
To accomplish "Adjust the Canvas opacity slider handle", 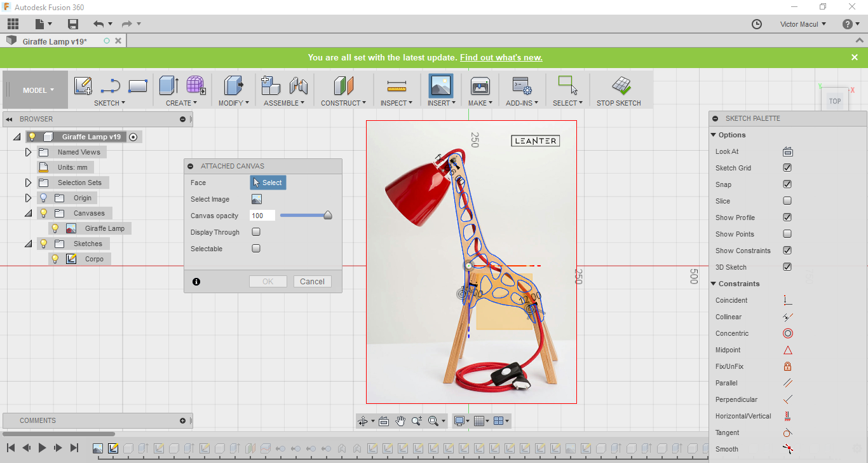I will (328, 216).
